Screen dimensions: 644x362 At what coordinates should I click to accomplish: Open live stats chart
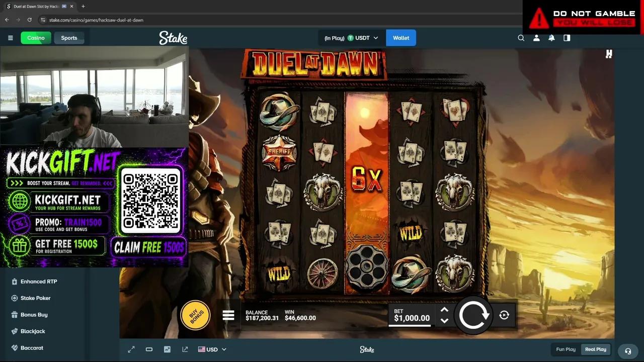point(167,349)
